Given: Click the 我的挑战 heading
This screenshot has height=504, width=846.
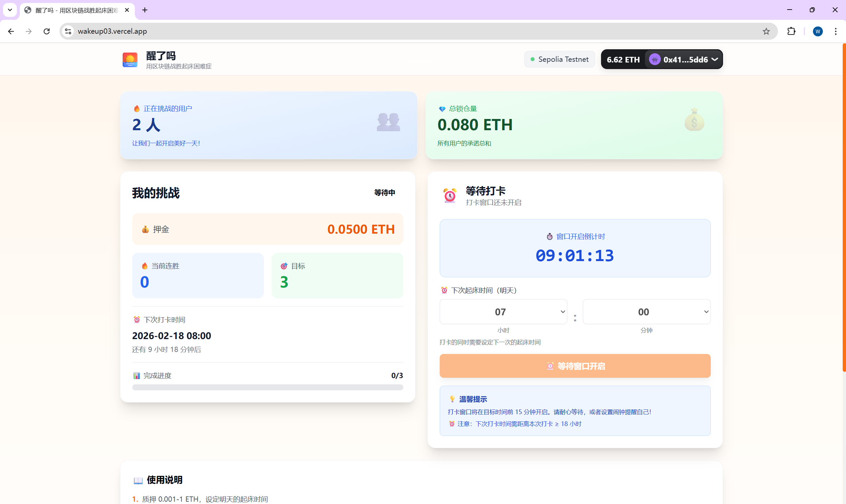Looking at the screenshot, I should [156, 193].
